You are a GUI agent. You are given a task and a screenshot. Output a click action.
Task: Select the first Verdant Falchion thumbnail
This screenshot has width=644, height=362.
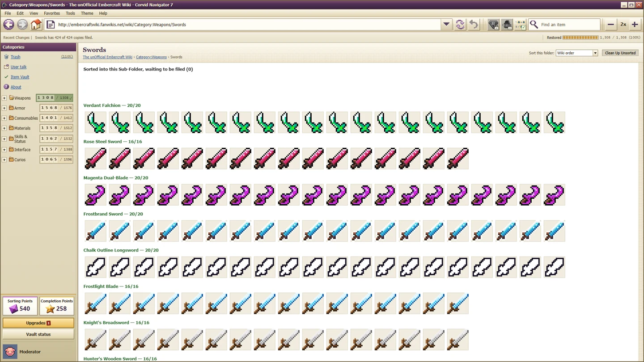click(x=96, y=122)
